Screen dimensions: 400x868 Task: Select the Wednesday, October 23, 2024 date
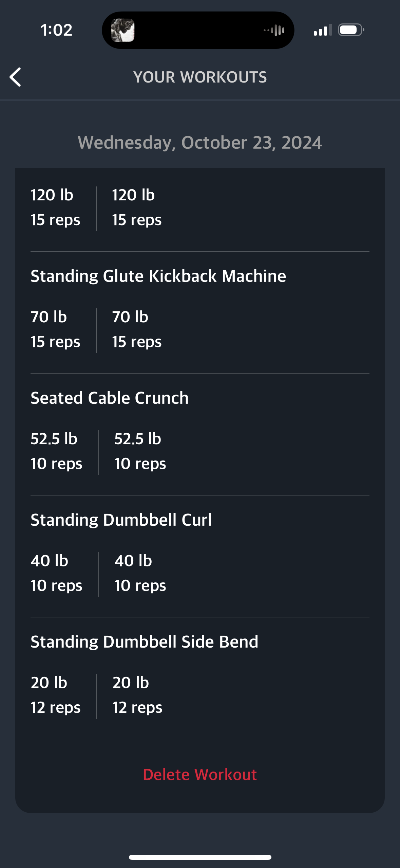[x=200, y=143]
